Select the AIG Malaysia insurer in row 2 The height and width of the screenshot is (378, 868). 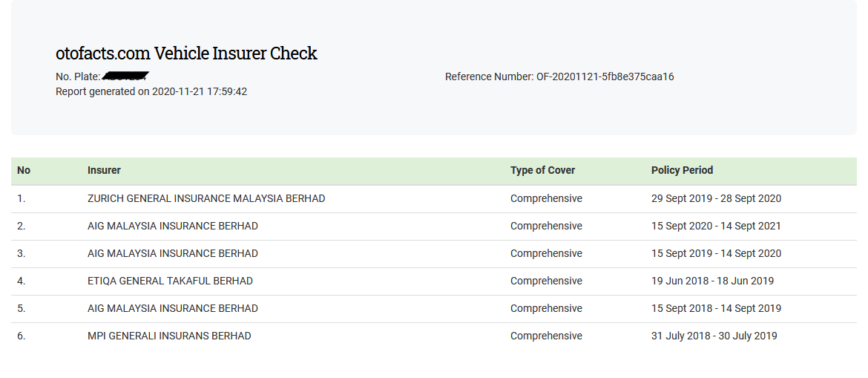tap(173, 226)
